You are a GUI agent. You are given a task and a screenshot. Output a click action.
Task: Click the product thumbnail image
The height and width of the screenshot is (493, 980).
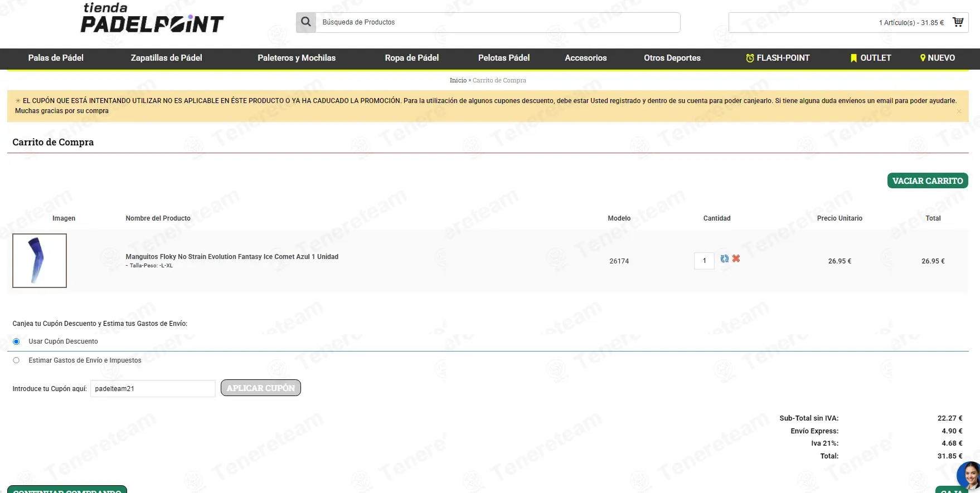tap(40, 261)
